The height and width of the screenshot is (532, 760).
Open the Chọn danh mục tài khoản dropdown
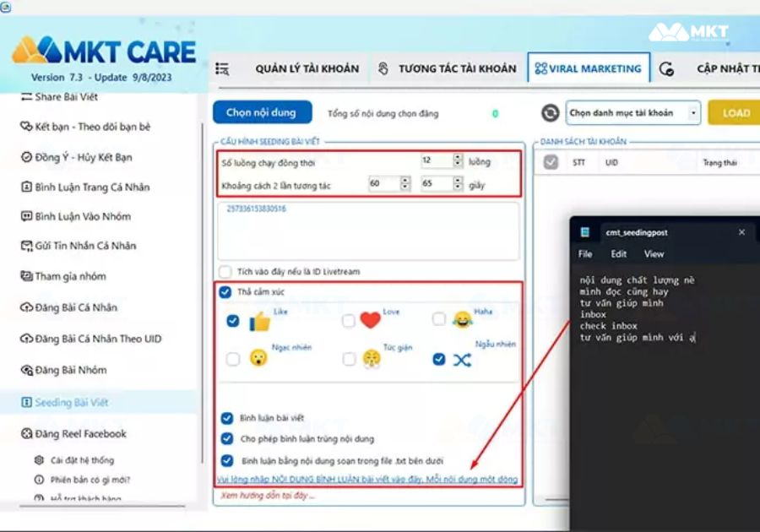[x=633, y=113]
